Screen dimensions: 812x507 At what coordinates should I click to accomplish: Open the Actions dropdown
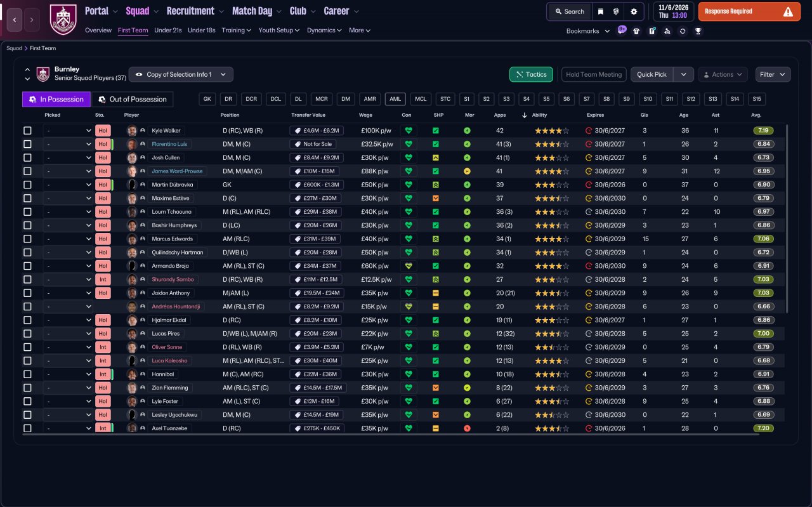click(x=723, y=74)
